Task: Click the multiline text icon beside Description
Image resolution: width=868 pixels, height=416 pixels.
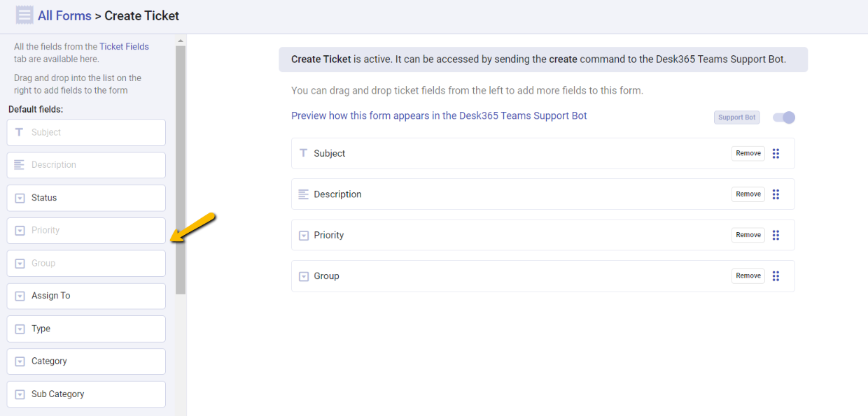Action: pyautogui.click(x=304, y=194)
